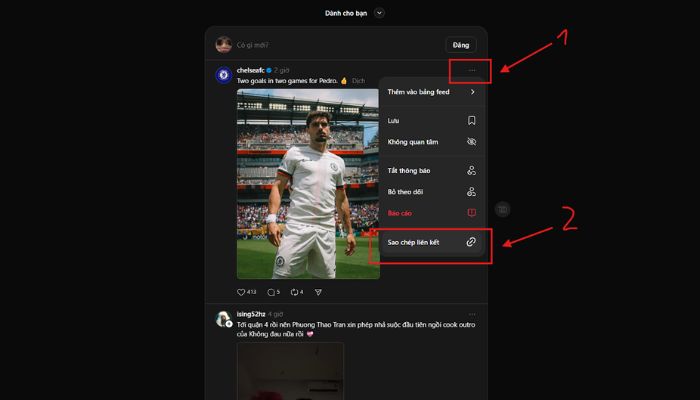Open chelseafc profile via its avatar
Image resolution: width=700 pixels, height=400 pixels.
coord(224,75)
